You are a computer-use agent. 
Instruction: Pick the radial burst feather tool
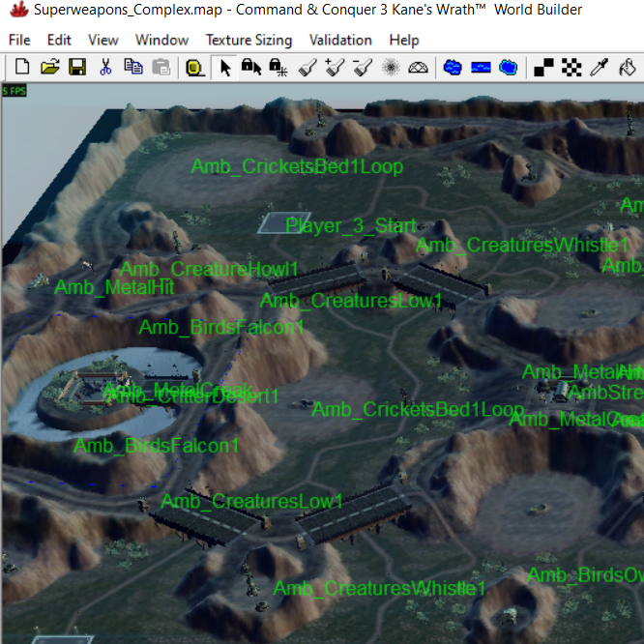pyautogui.click(x=391, y=67)
